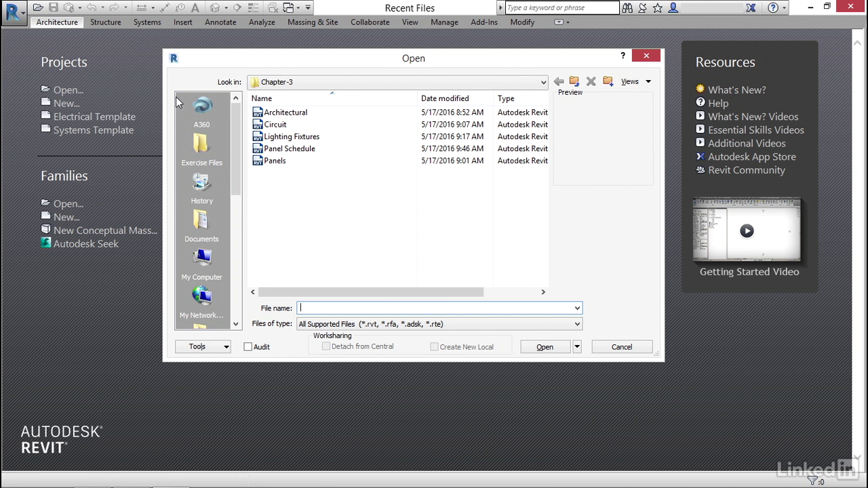Click the Default 3D View icon
This screenshot has width=868, height=488.
pyautogui.click(x=215, y=8)
